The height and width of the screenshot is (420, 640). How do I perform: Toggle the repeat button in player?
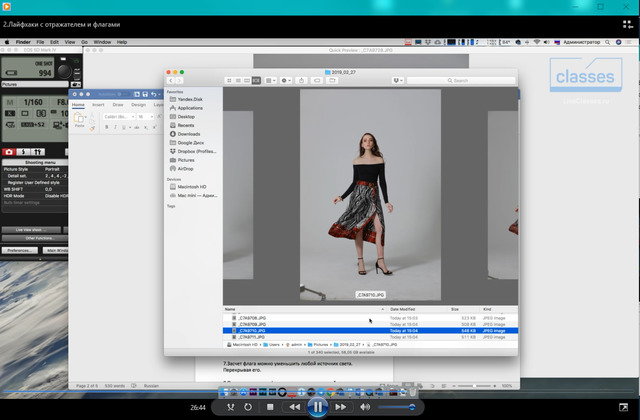pyautogui.click(x=246, y=408)
